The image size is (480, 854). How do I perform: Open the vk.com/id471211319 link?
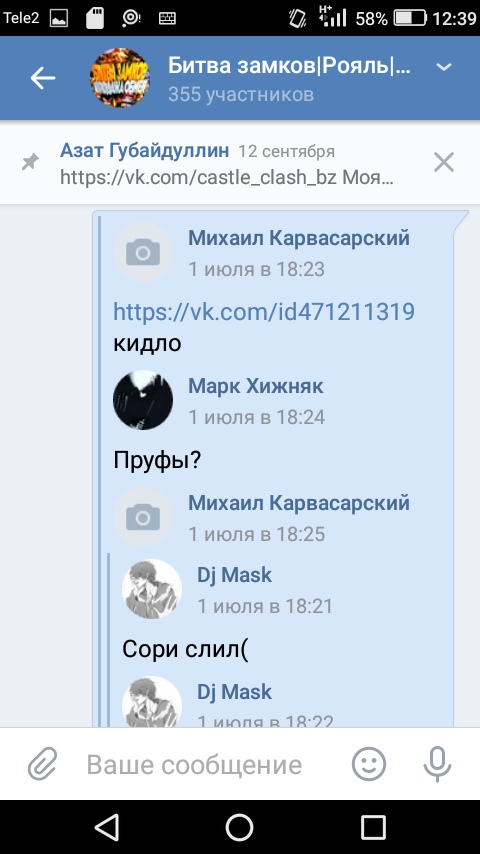coord(264,312)
